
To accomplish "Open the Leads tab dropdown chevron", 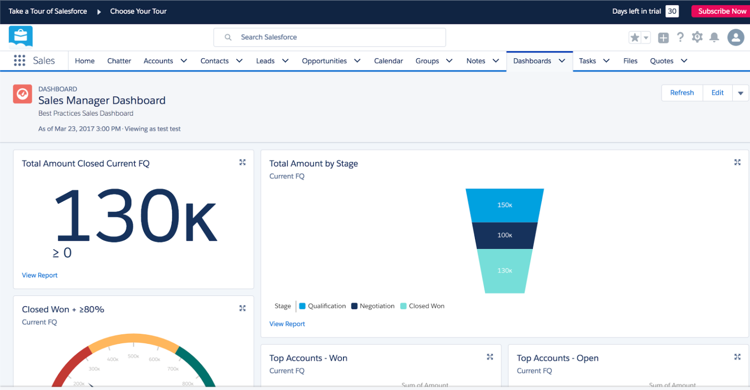I will click(x=286, y=61).
